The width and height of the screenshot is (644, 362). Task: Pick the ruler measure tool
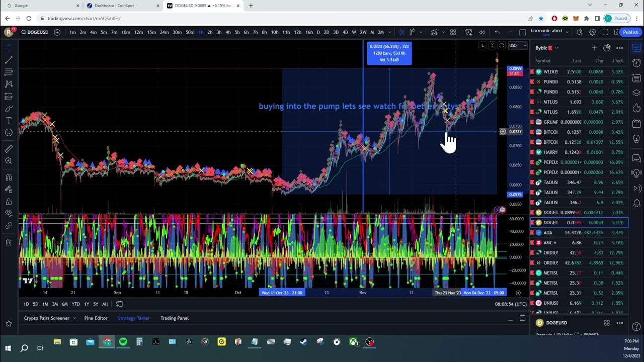point(9,149)
